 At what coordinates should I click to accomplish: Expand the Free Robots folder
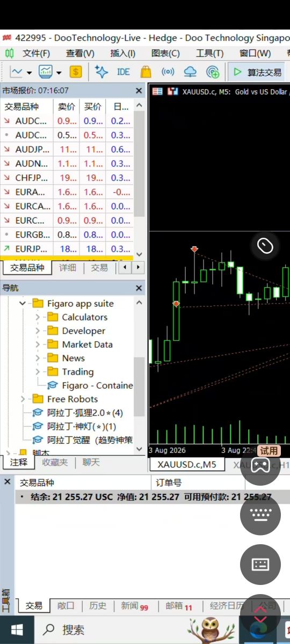[x=23, y=399]
